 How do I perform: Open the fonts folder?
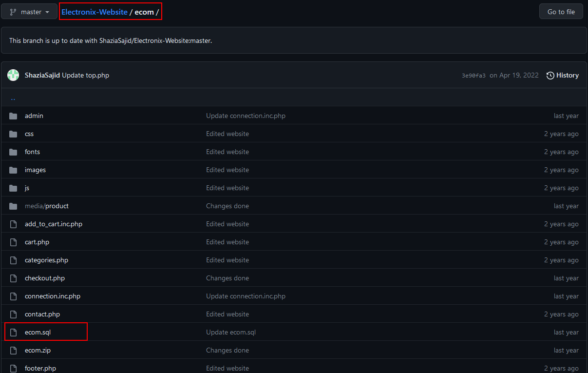[32, 152]
